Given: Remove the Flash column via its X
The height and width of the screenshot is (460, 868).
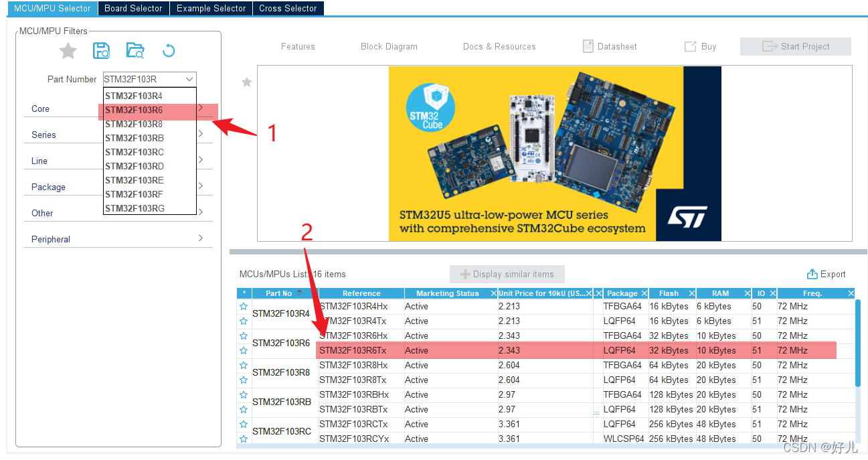Looking at the screenshot, I should pyautogui.click(x=692, y=293).
